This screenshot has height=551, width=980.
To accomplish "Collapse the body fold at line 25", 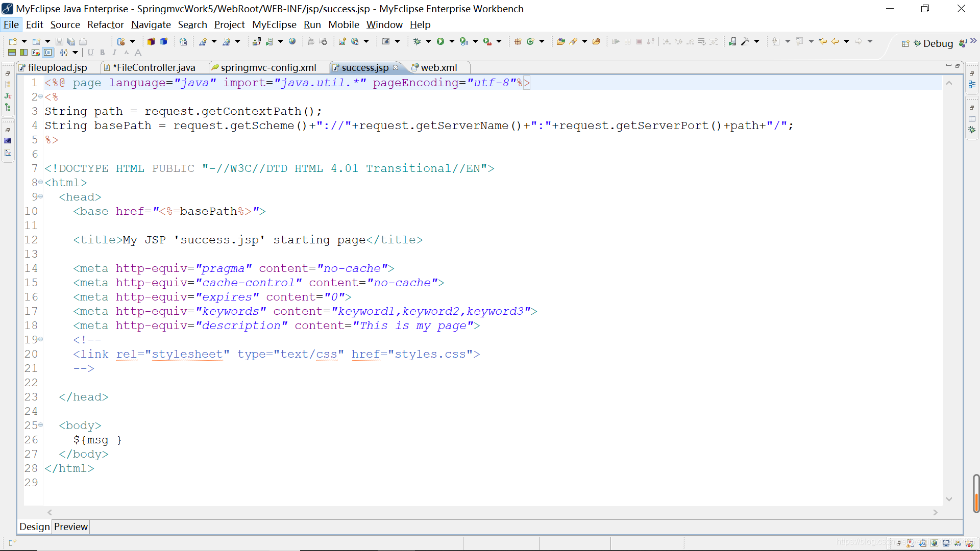I will [x=41, y=425].
